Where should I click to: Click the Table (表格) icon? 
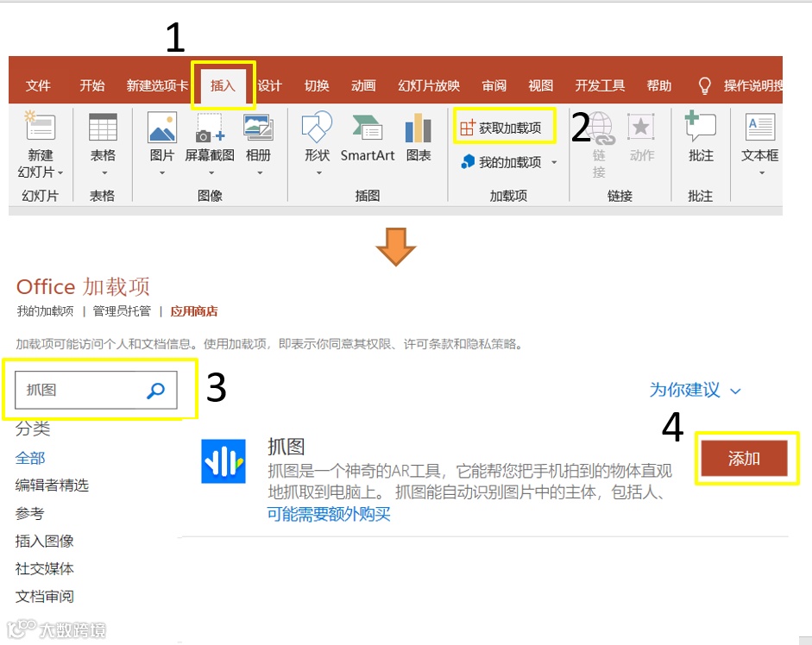click(103, 127)
